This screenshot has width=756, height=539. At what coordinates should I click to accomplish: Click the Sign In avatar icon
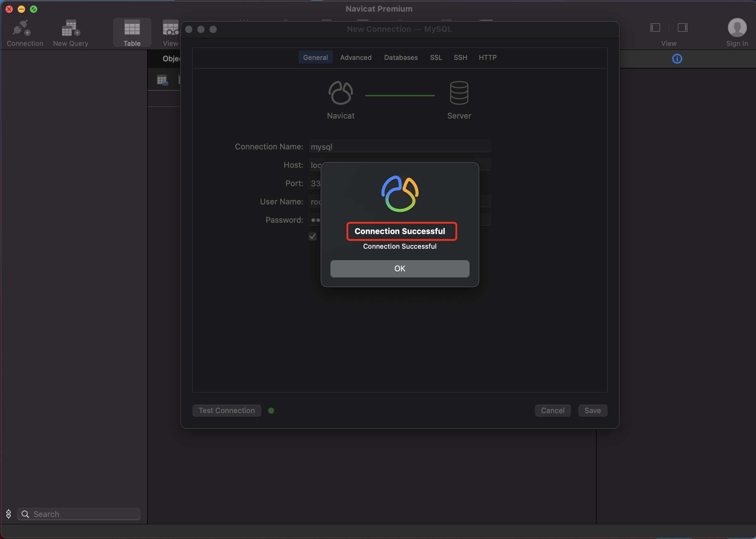click(737, 28)
